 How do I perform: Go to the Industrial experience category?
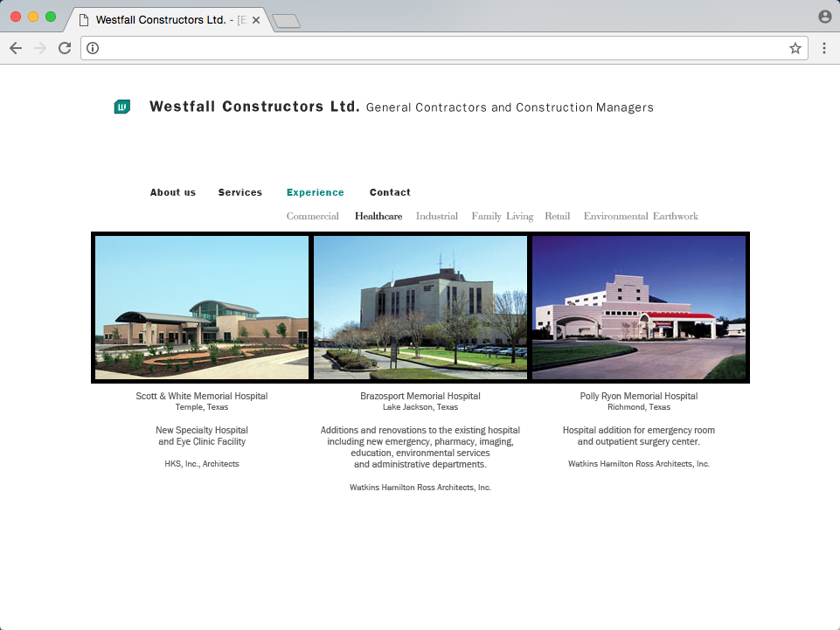436,216
